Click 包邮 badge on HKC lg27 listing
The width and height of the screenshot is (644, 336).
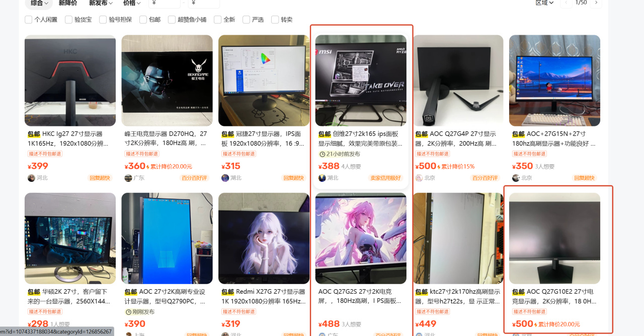click(x=34, y=134)
